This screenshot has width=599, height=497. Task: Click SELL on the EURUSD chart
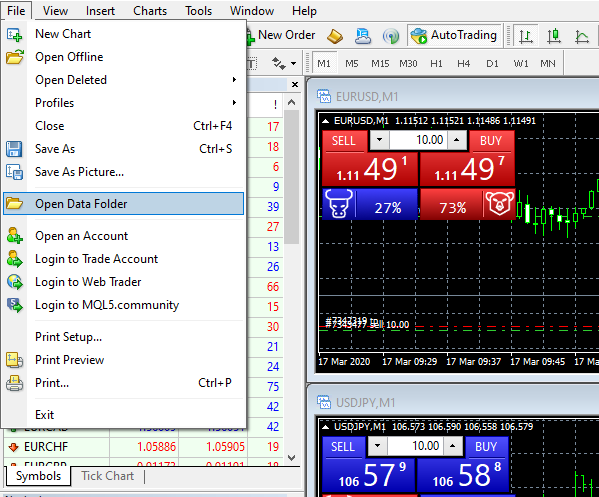coord(344,141)
